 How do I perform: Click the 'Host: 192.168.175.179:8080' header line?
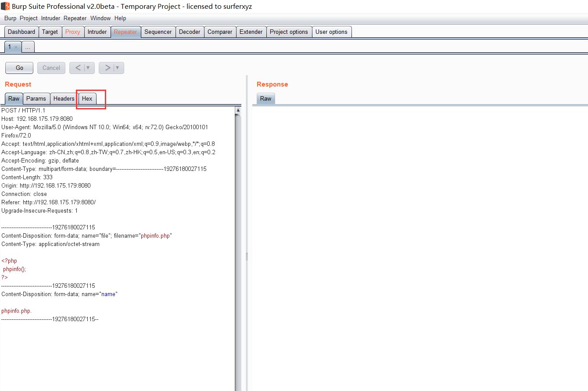37,119
